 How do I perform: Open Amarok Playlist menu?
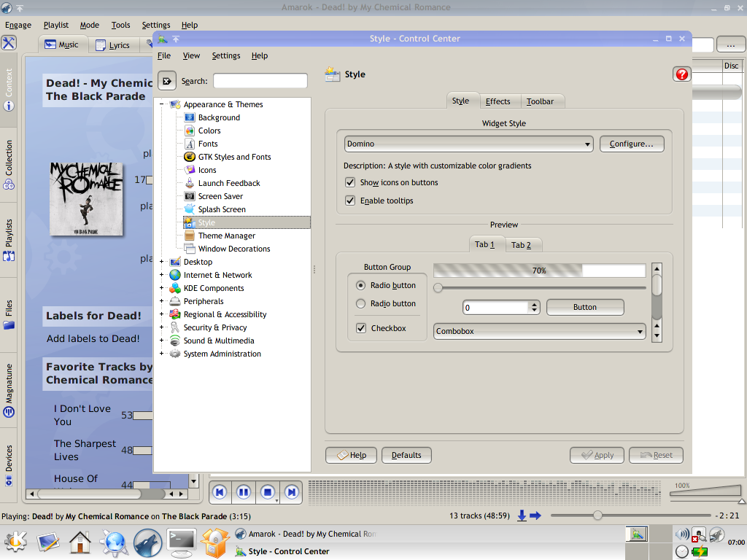(x=55, y=25)
